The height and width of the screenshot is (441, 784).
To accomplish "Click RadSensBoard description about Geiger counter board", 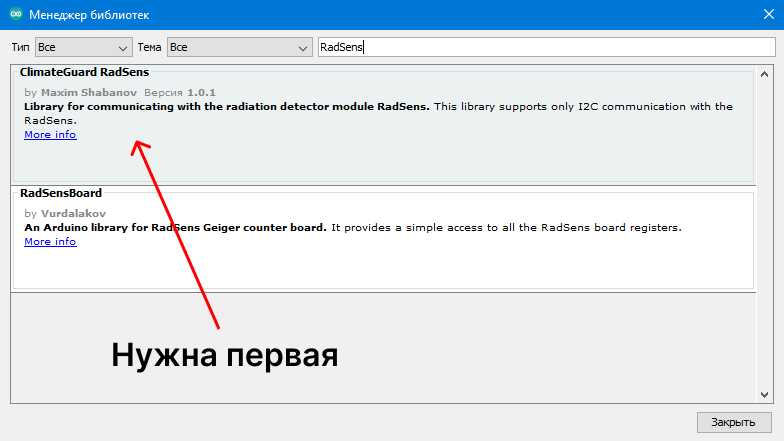I will (176, 228).
